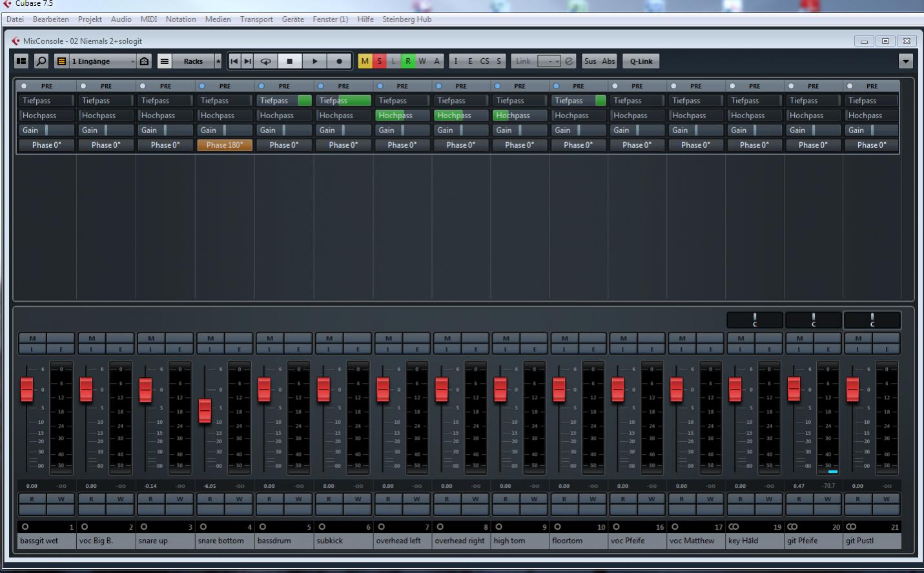Open the Datei menu

(x=15, y=19)
